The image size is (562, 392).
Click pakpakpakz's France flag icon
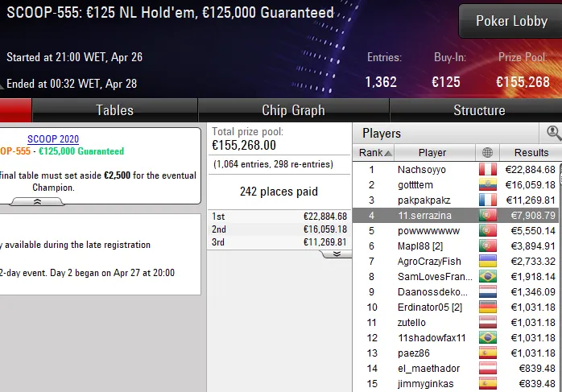486,200
